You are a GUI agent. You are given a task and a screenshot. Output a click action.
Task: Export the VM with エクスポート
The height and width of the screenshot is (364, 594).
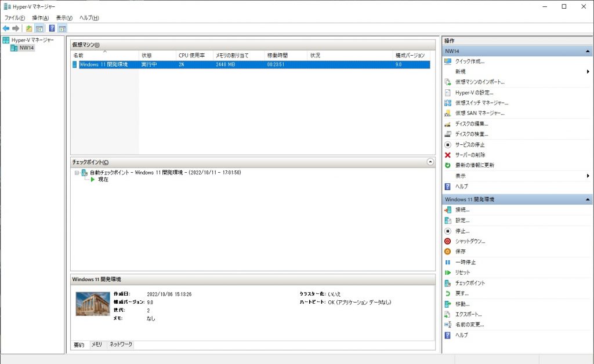point(469,314)
